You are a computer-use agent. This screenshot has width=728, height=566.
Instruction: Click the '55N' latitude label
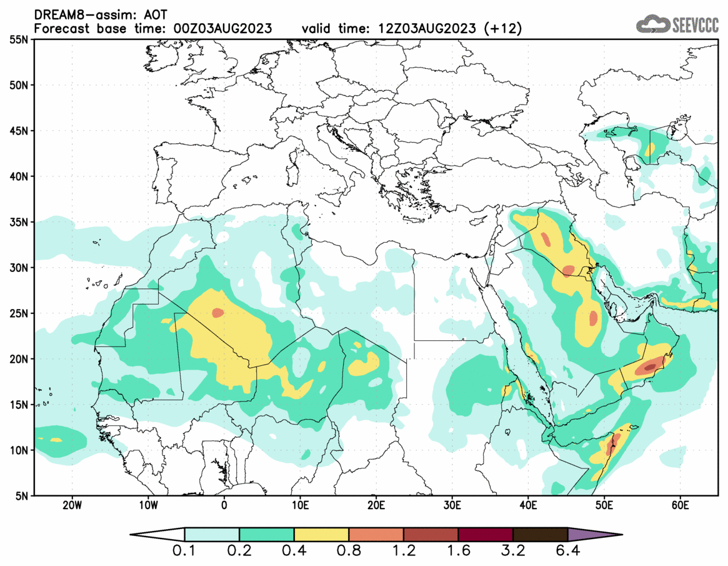19,40
